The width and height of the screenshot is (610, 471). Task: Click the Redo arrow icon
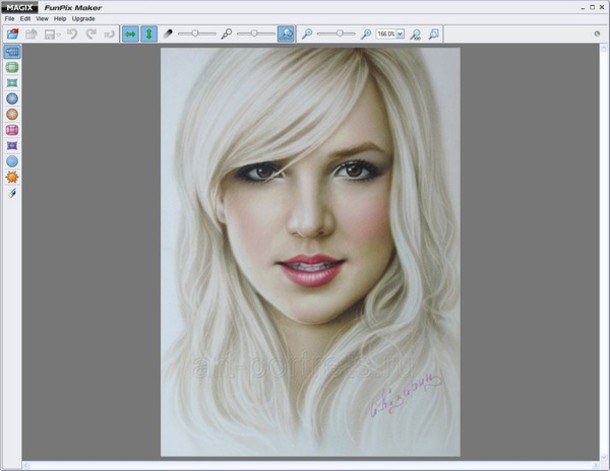pyautogui.click(x=90, y=33)
